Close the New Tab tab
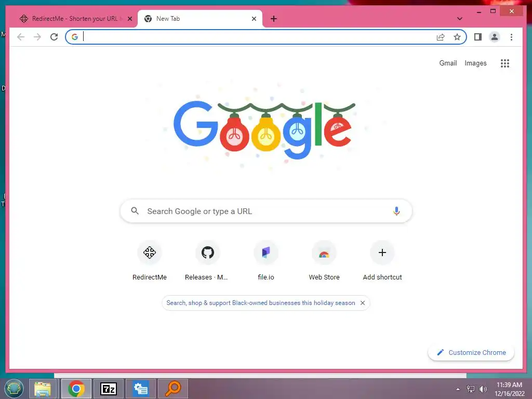Image resolution: width=532 pixels, height=399 pixels. [x=254, y=19]
